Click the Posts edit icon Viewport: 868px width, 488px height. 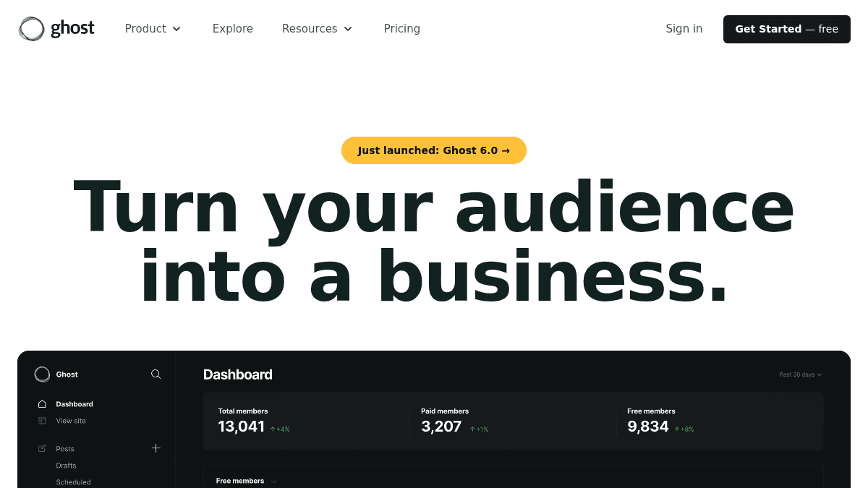point(42,448)
